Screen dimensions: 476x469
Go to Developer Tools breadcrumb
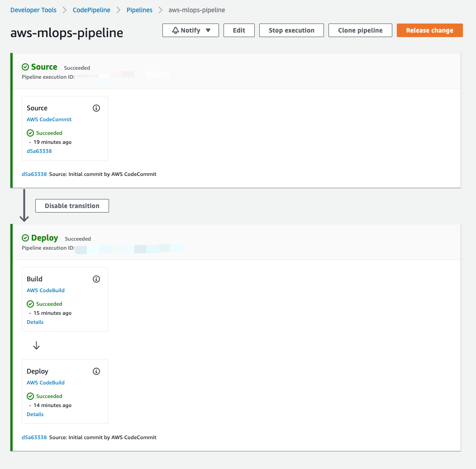point(33,10)
